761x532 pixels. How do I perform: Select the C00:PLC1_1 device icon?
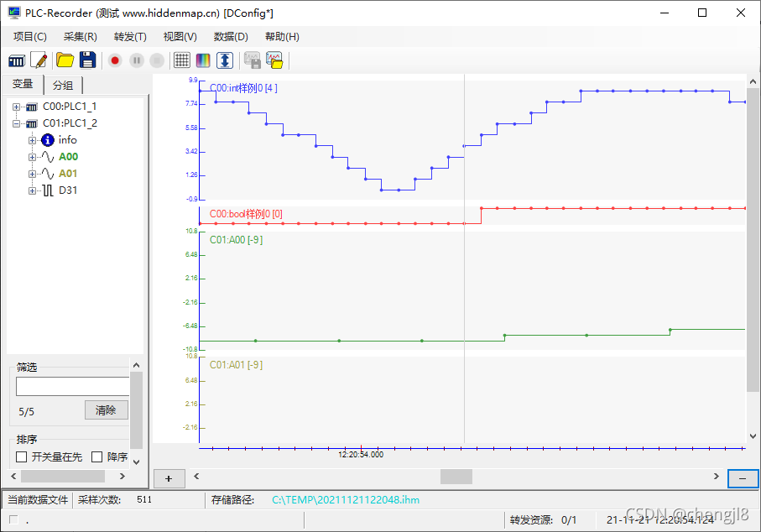coord(32,107)
